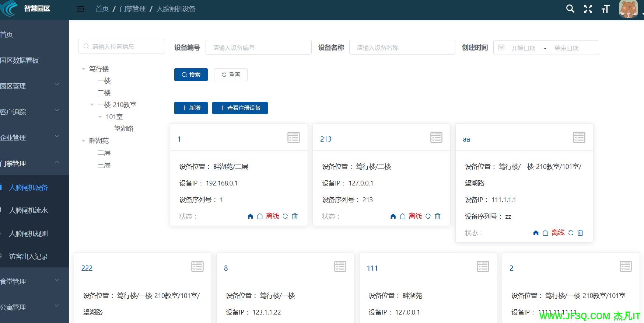Open detail list icon on device aa card
The width and height of the screenshot is (644, 323).
click(x=579, y=138)
